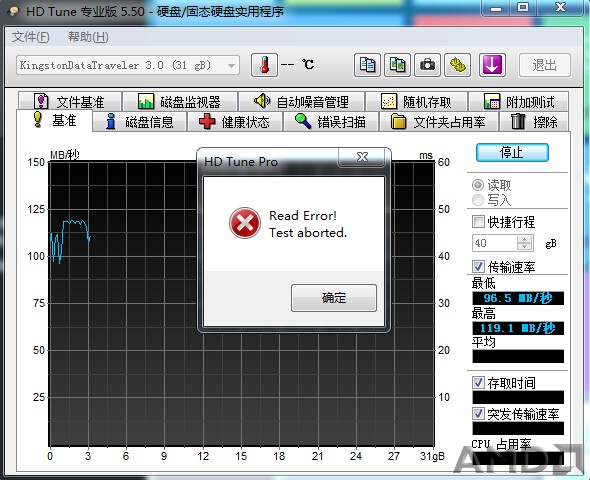Click HD Tune app icon in title bar
This screenshot has height=480, width=590.
point(13,11)
